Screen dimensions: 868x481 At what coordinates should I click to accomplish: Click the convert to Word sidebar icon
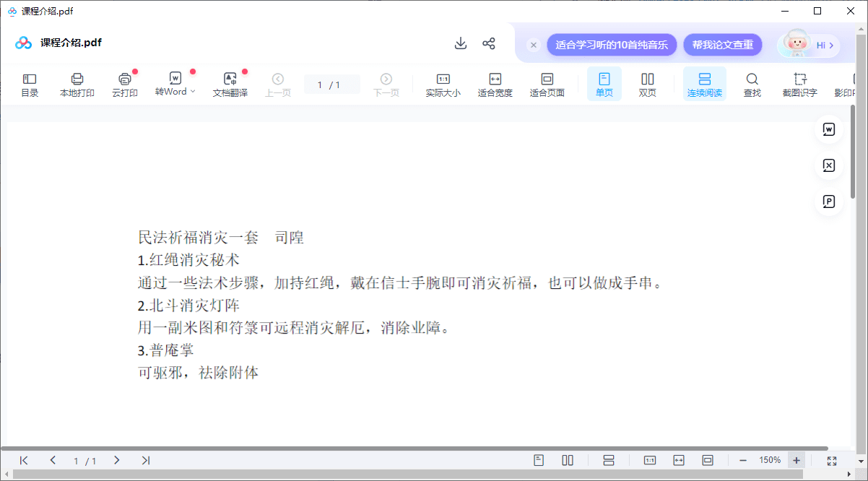(x=829, y=130)
